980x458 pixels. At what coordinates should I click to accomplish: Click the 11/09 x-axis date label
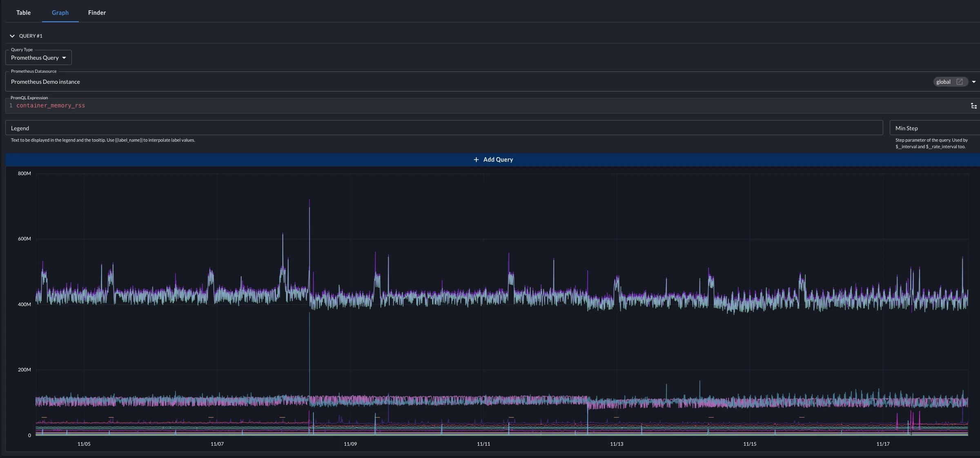click(x=350, y=444)
